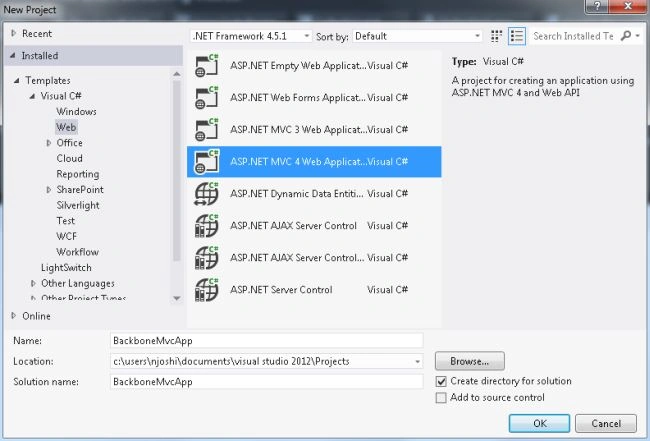The width and height of the screenshot is (650, 441).
Task: Enable Add to source control checkbox
Action: [441, 398]
